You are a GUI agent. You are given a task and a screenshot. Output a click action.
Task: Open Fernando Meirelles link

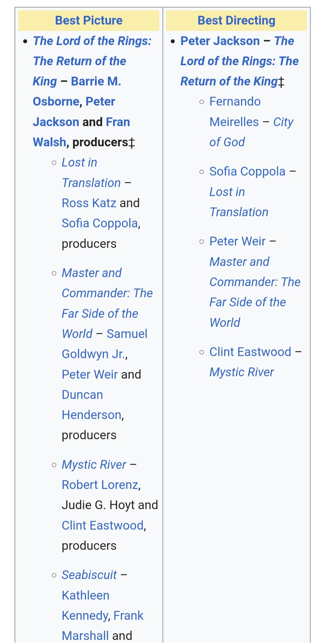pyautogui.click(x=235, y=102)
